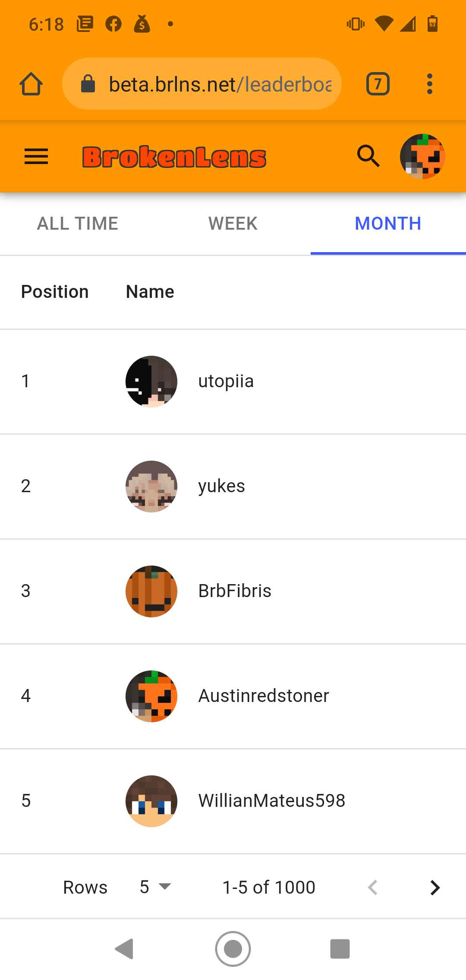Tap the search magnifier icon

pyautogui.click(x=368, y=156)
